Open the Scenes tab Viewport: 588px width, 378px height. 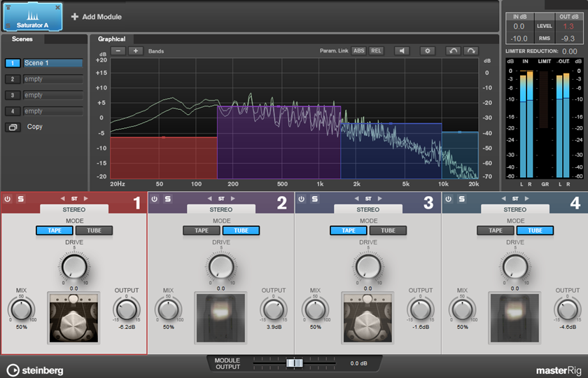(22, 39)
